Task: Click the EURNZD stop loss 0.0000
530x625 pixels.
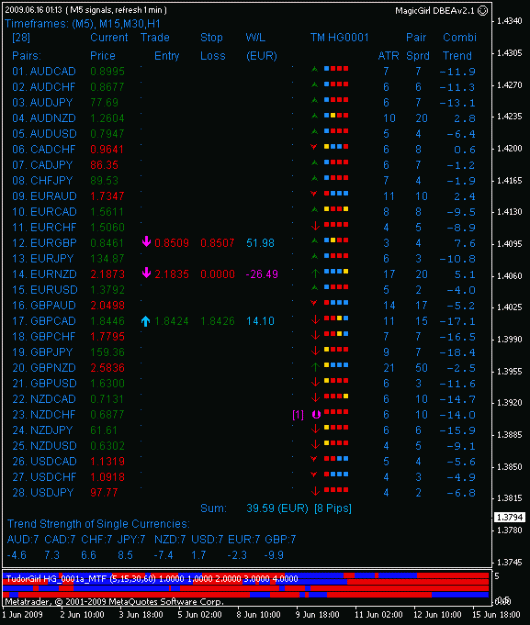Action: [x=217, y=274]
